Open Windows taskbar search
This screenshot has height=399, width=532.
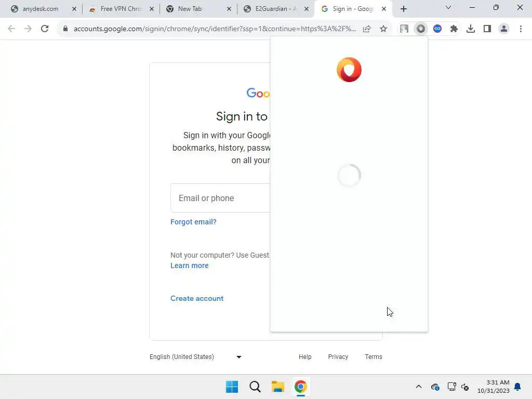pyautogui.click(x=255, y=387)
